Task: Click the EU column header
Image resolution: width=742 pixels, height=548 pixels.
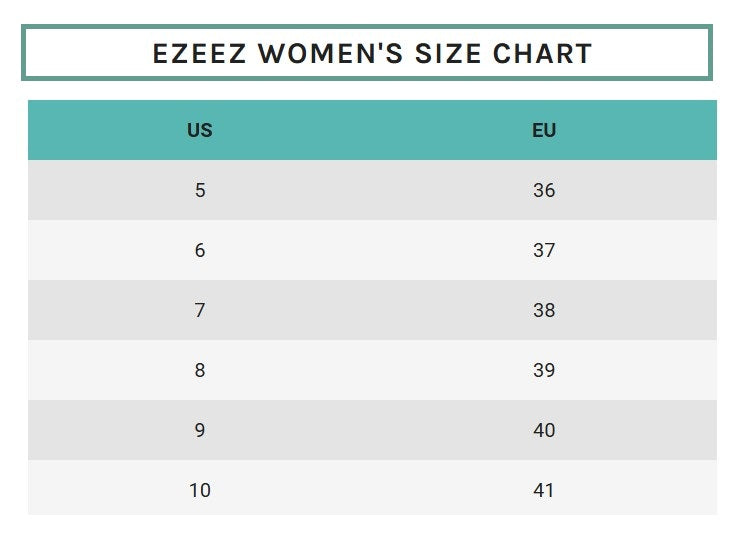Action: (544, 130)
